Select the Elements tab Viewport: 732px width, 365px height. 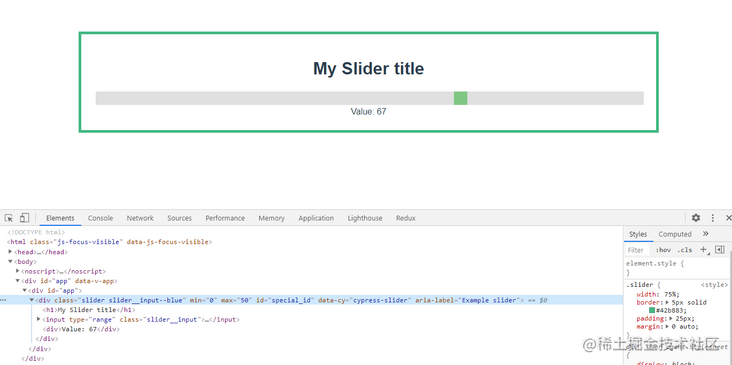[60, 218]
